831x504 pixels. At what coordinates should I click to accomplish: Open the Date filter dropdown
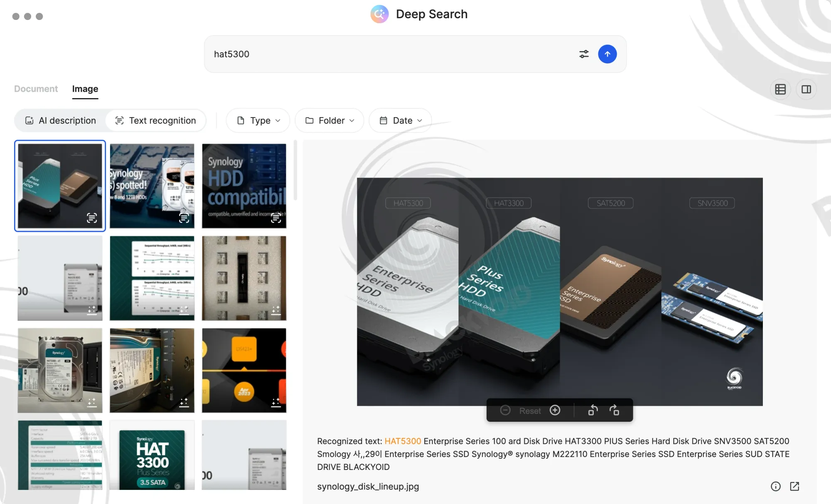pyautogui.click(x=401, y=120)
